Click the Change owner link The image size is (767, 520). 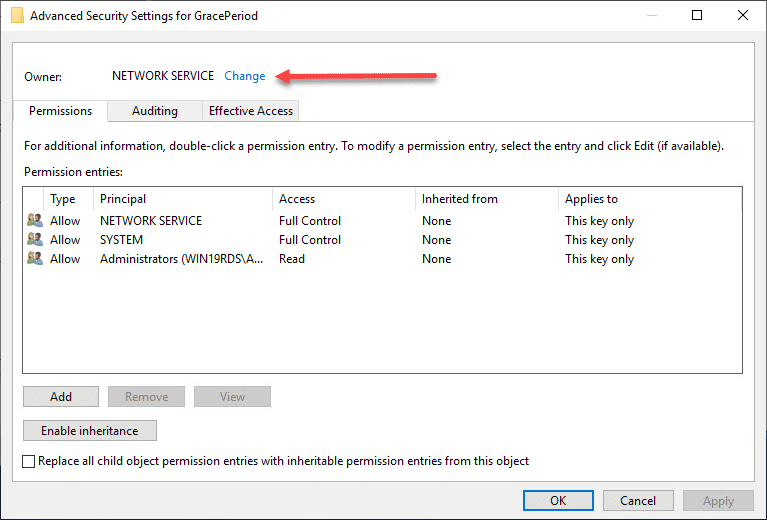click(x=245, y=76)
